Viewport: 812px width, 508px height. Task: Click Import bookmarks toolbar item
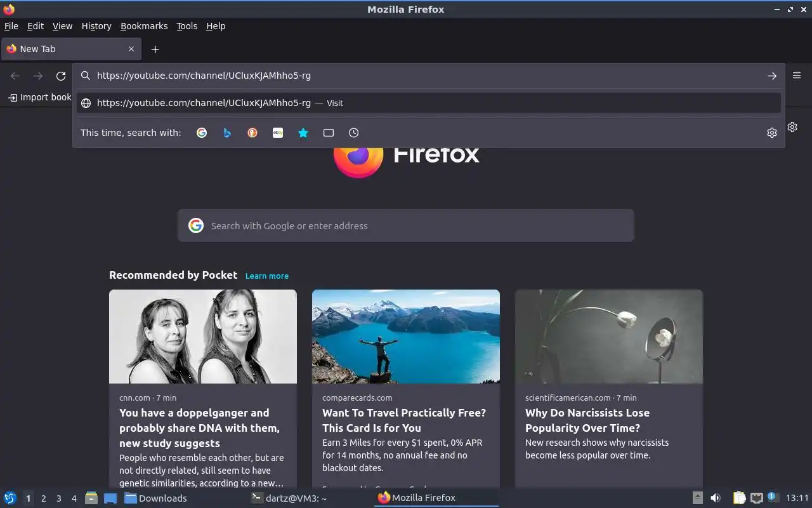(x=39, y=97)
